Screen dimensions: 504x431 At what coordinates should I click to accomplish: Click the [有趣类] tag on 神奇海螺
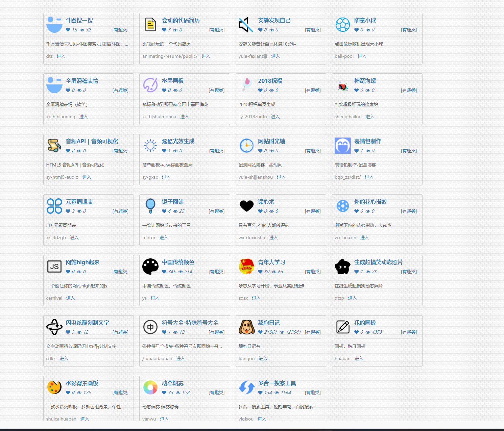point(409,90)
